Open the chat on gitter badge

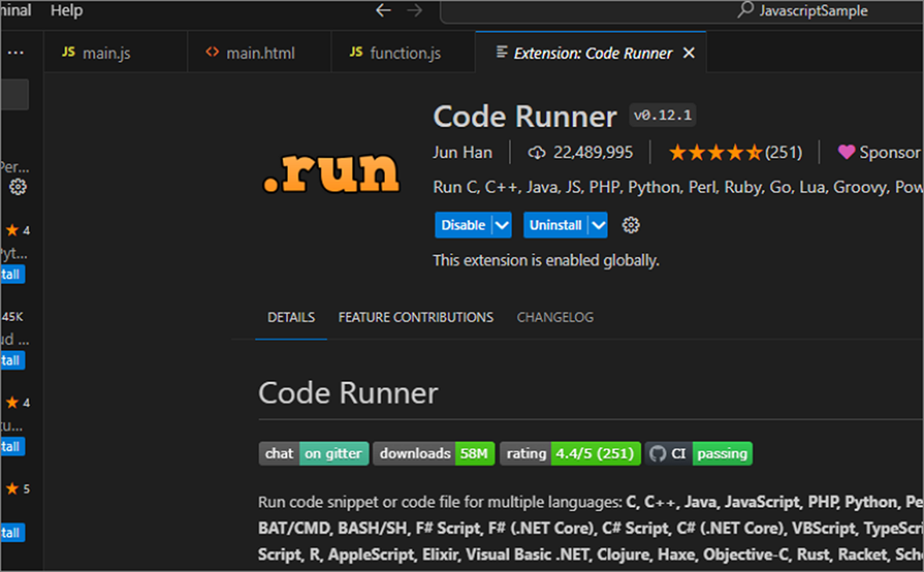[x=314, y=454]
